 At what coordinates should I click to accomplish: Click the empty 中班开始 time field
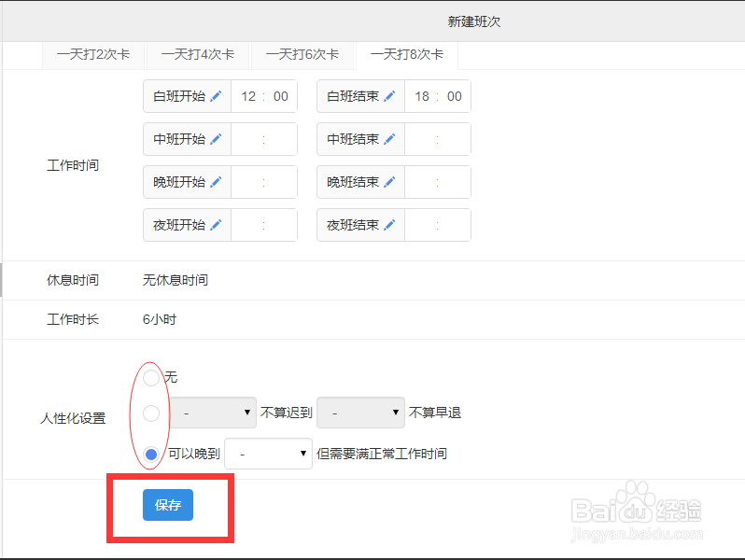pos(264,139)
